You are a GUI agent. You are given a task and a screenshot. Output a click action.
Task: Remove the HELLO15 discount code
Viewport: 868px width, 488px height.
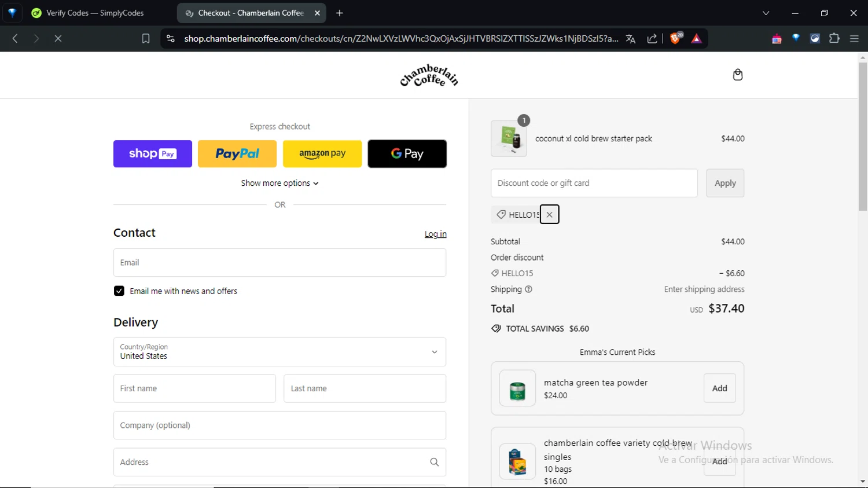549,215
